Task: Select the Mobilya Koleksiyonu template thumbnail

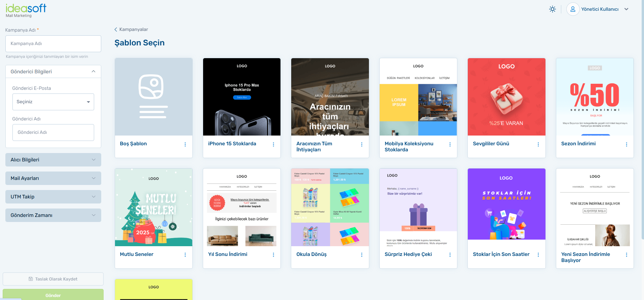Action: [x=418, y=97]
